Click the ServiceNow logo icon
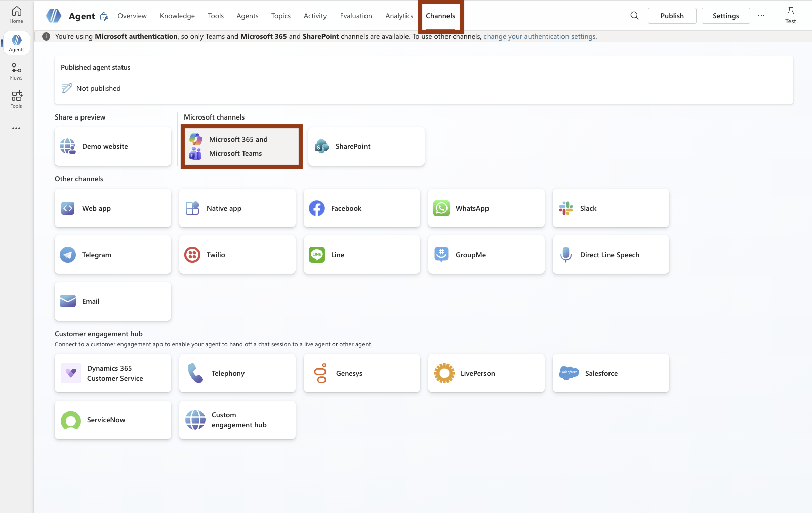812x513 pixels. [71, 420]
